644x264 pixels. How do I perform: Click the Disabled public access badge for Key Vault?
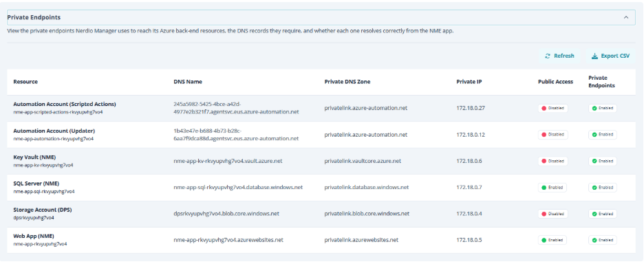click(x=552, y=161)
